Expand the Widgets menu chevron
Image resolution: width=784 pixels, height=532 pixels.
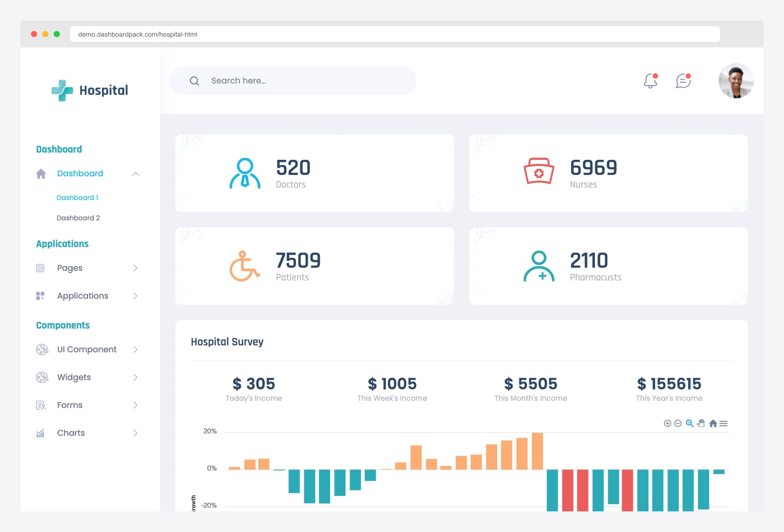point(136,377)
